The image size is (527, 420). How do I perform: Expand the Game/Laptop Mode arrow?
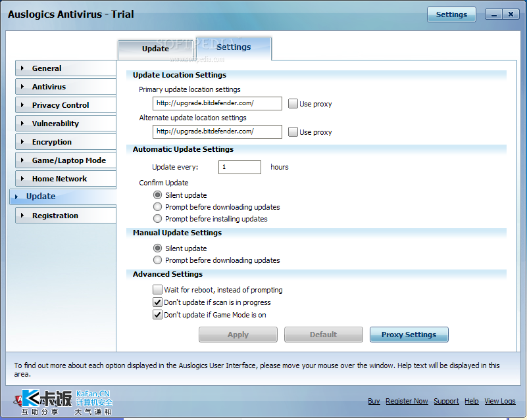(22, 160)
